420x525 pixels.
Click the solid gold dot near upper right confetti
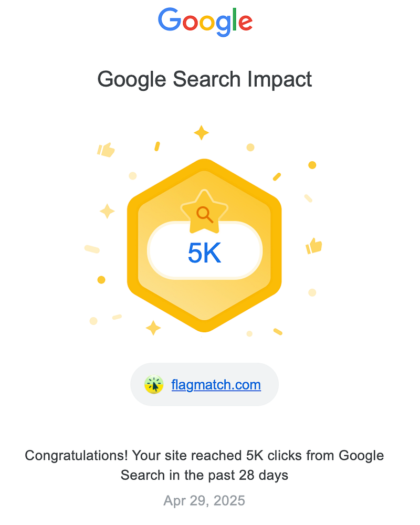pyautogui.click(x=312, y=165)
